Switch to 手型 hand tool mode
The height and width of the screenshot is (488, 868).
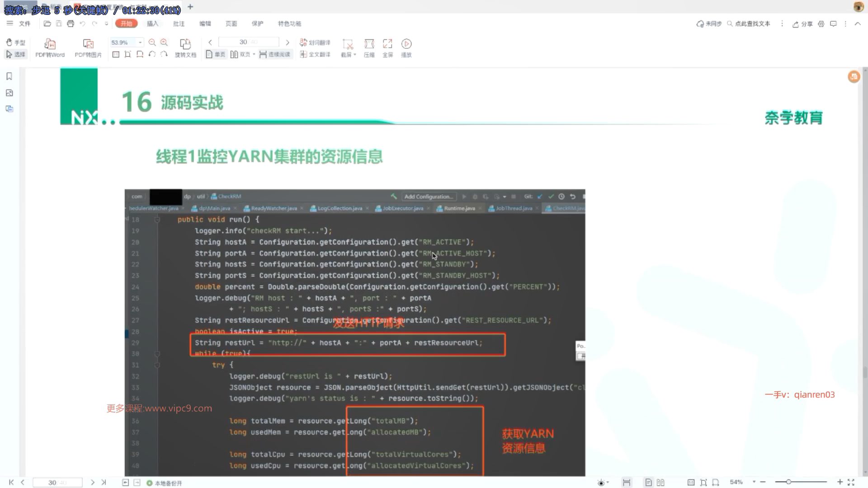coord(15,42)
